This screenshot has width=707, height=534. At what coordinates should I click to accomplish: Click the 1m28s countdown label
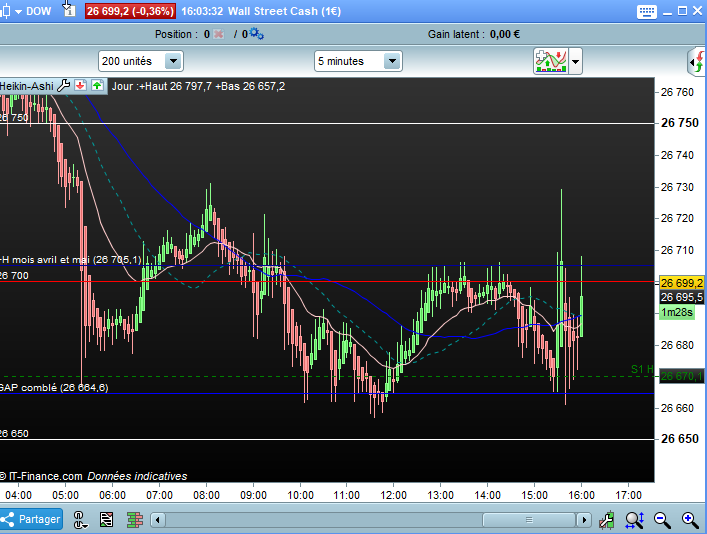tap(676, 312)
